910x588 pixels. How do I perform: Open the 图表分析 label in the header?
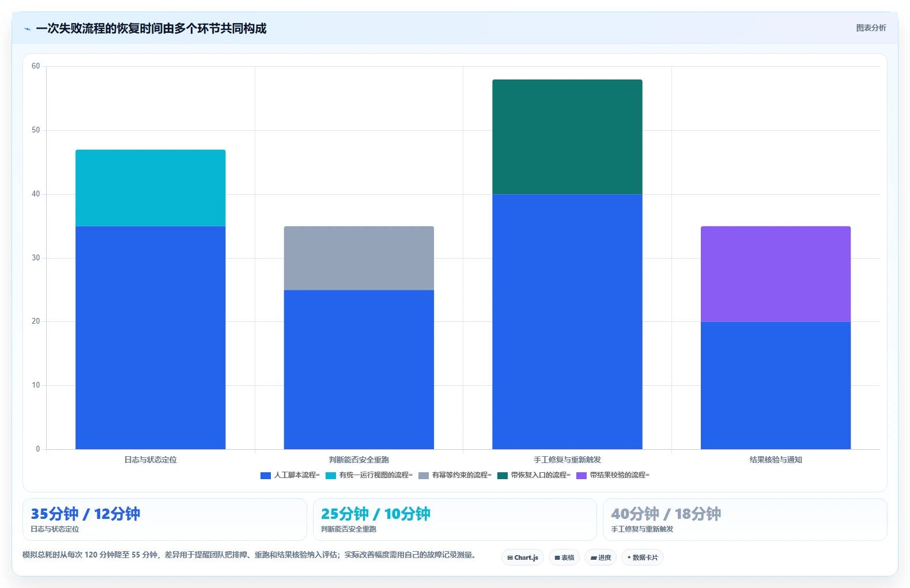click(x=871, y=28)
